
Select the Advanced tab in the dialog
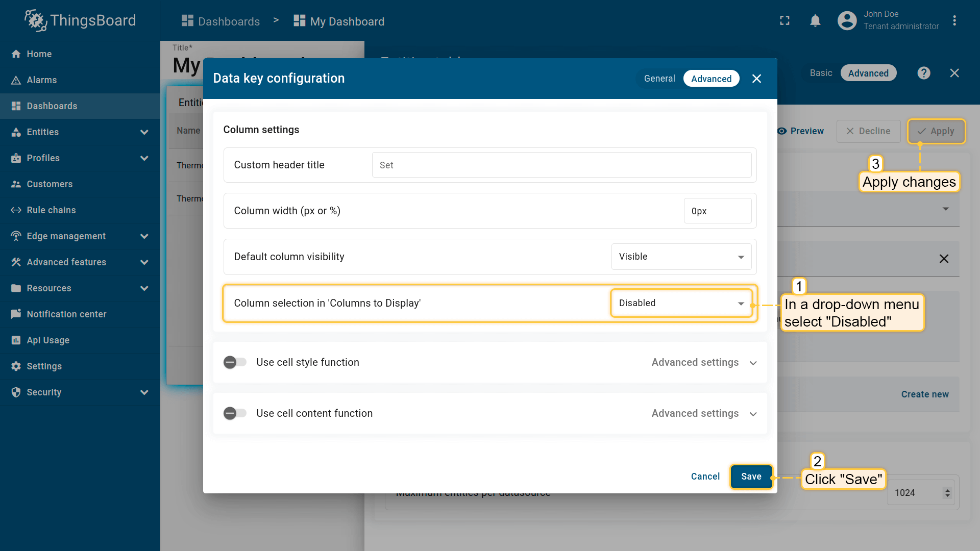pos(711,79)
